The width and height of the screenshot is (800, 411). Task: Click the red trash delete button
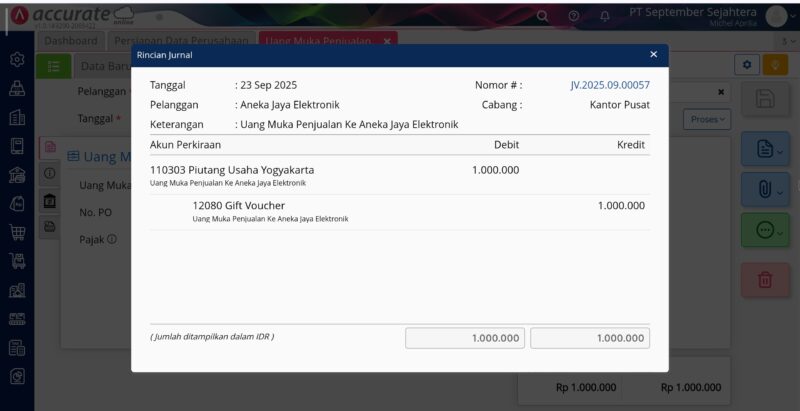click(765, 280)
